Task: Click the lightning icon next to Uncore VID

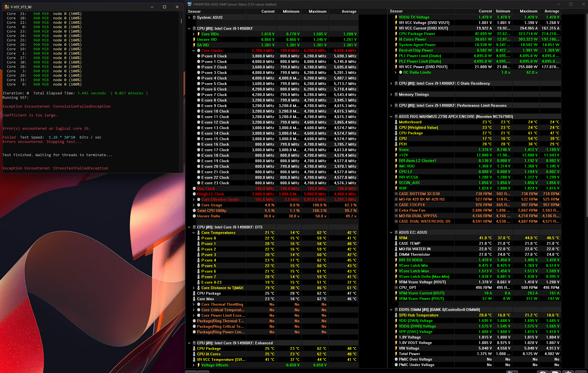Action: [x=194, y=39]
